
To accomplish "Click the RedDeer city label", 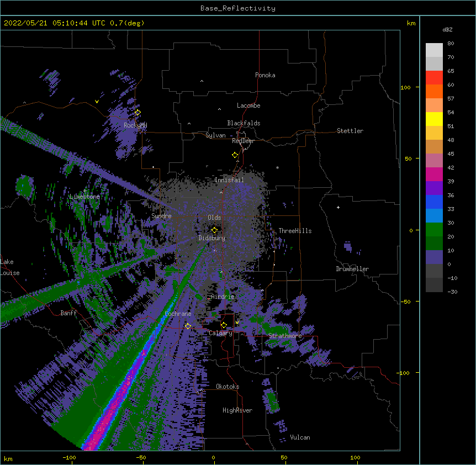I will tap(243, 141).
